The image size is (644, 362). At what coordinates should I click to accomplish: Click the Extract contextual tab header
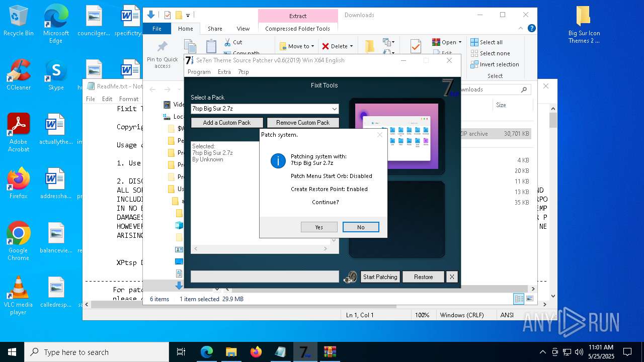tap(298, 16)
